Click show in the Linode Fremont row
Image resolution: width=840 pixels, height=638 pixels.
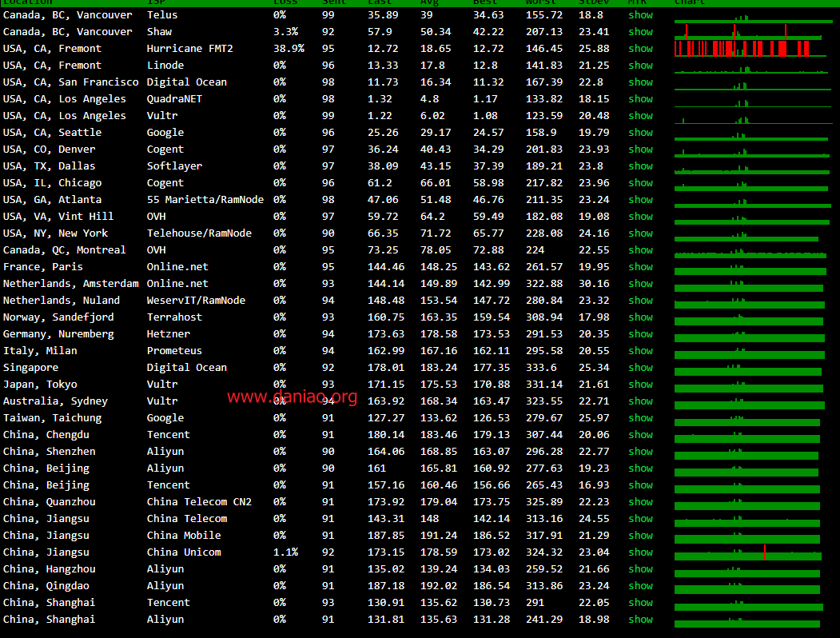click(x=640, y=66)
